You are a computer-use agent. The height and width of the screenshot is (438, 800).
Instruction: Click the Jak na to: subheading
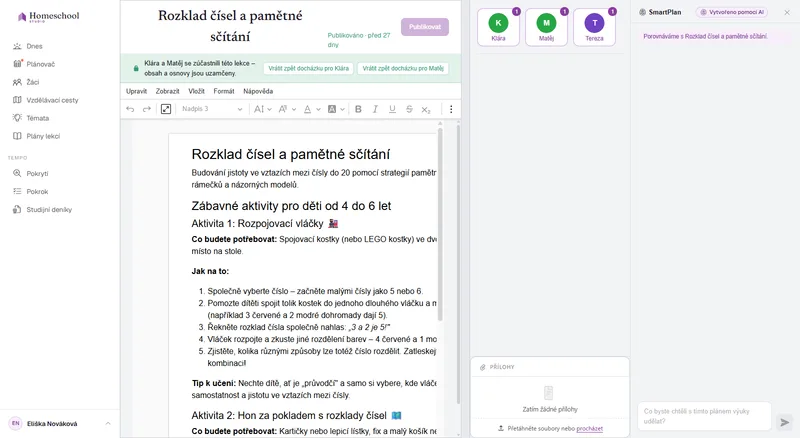point(210,271)
